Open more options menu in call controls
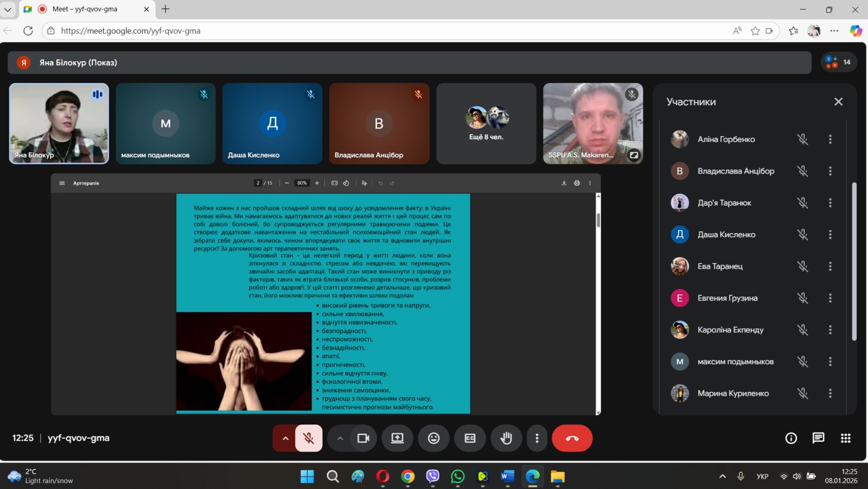This screenshot has width=868, height=489. [537, 438]
